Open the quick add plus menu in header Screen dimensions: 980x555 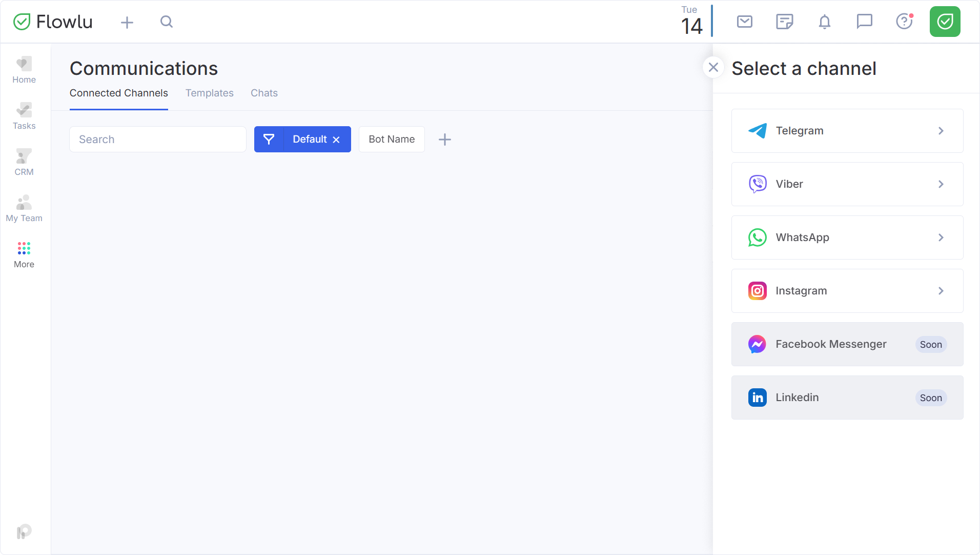point(127,22)
